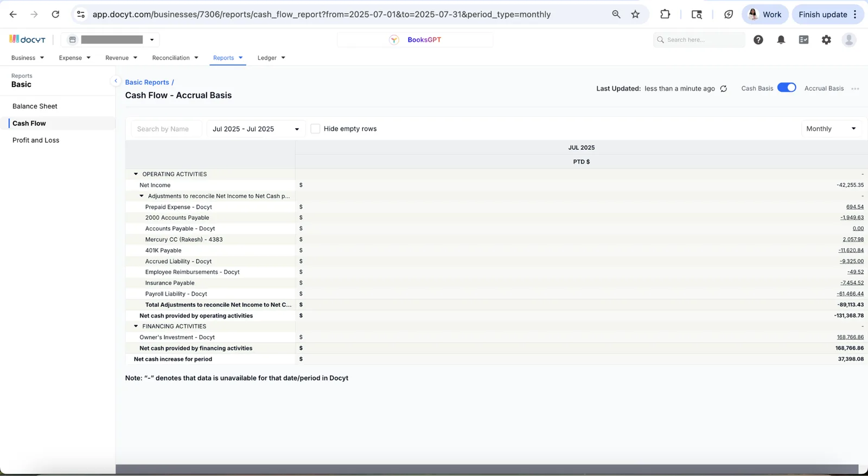Open the settings gear icon
868x476 pixels.
pyautogui.click(x=826, y=40)
